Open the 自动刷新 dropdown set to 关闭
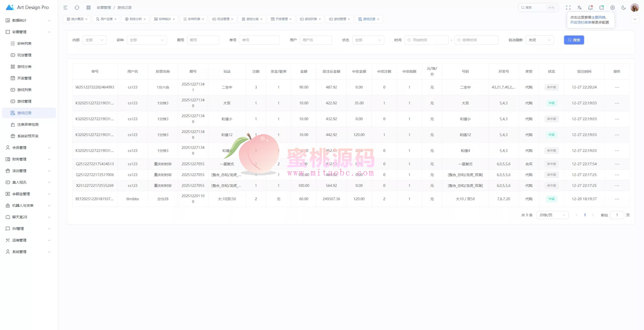644x330 pixels. (540, 40)
